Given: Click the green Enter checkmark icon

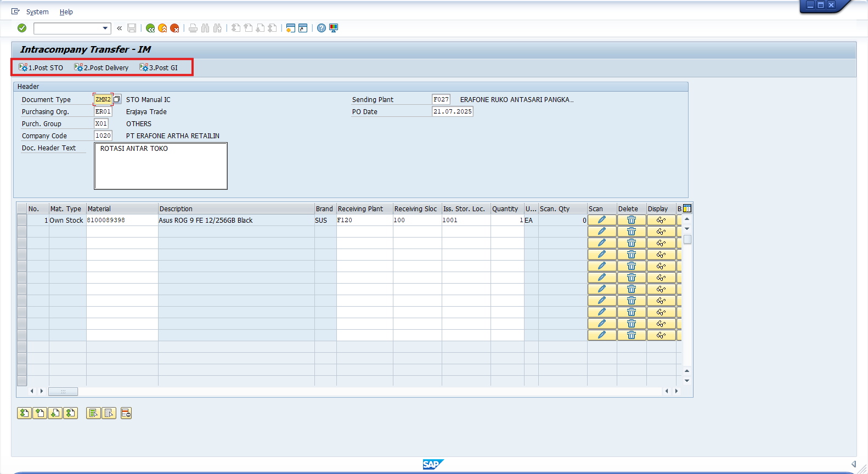Looking at the screenshot, I should point(22,28).
